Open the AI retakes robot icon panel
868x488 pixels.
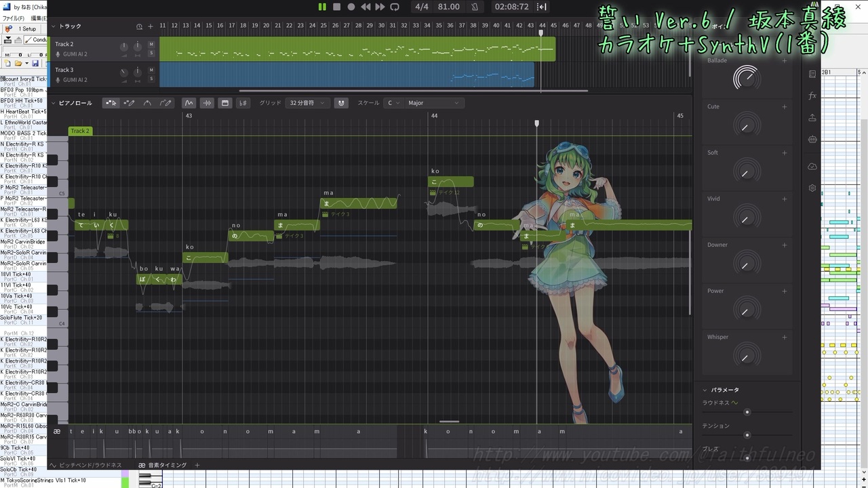click(x=812, y=140)
